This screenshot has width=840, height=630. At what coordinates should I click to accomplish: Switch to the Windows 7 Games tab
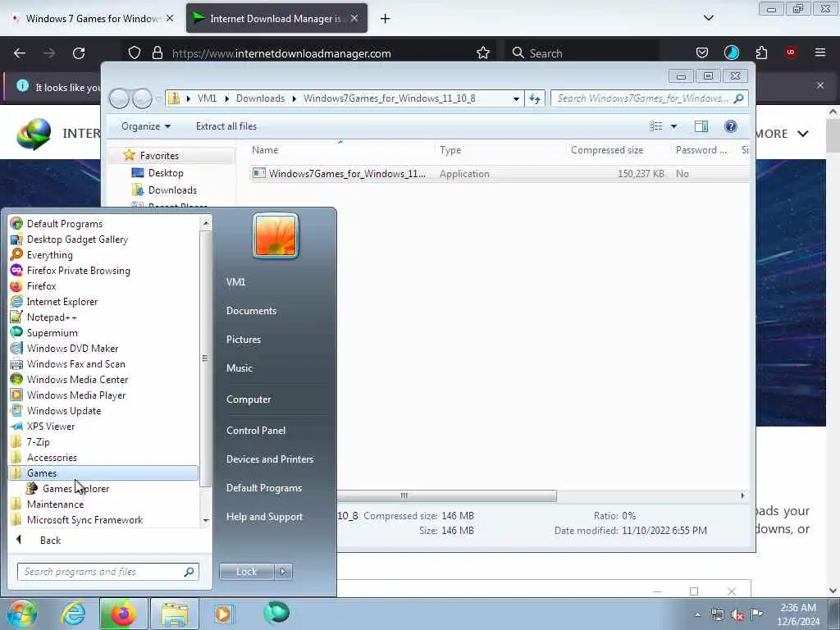pos(94,19)
